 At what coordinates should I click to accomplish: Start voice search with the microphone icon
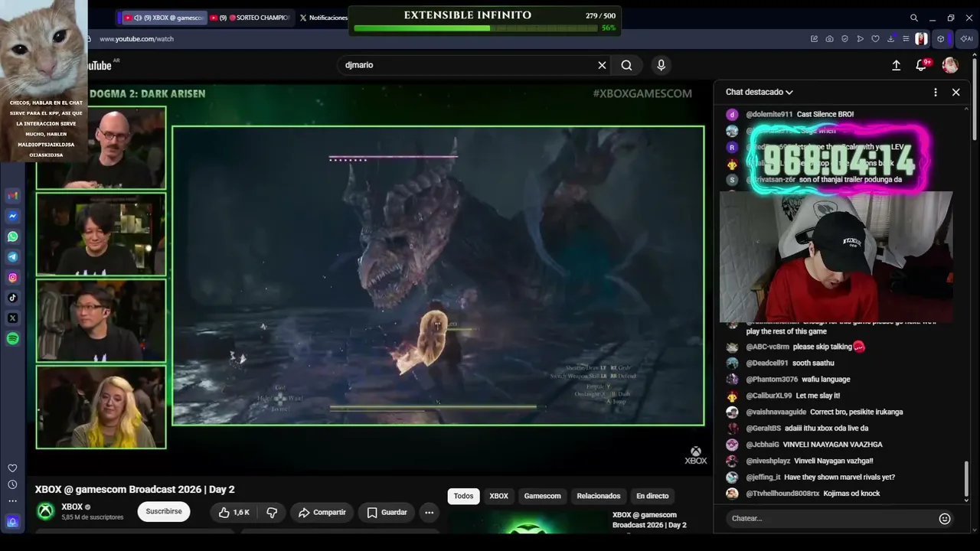coord(661,65)
